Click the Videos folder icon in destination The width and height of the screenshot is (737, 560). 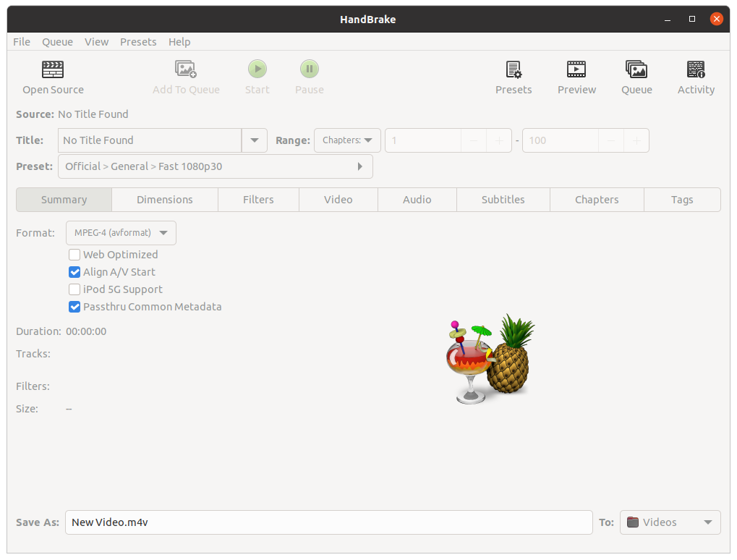pyautogui.click(x=633, y=522)
